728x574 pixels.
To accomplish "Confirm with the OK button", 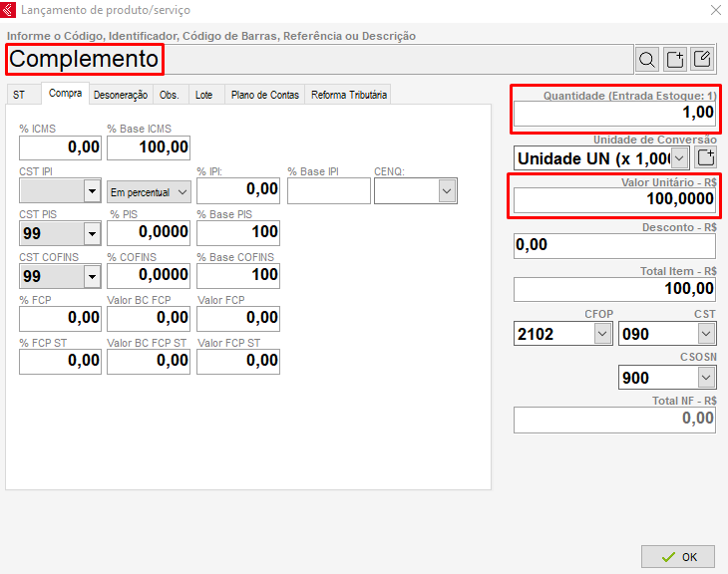I will (678, 556).
